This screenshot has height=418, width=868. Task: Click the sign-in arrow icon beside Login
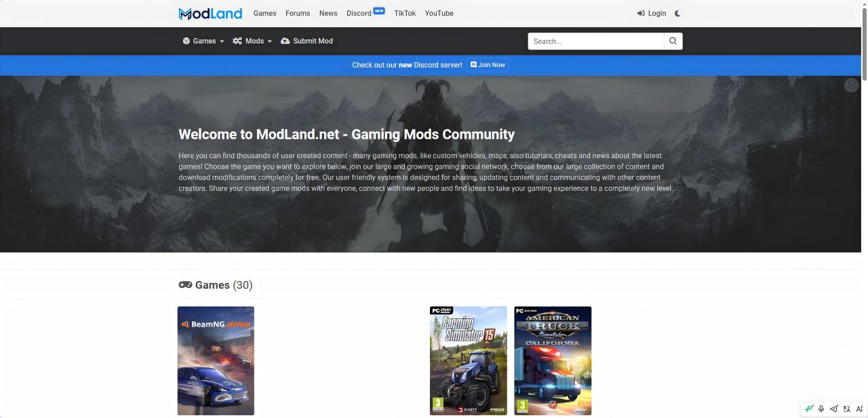click(x=641, y=14)
